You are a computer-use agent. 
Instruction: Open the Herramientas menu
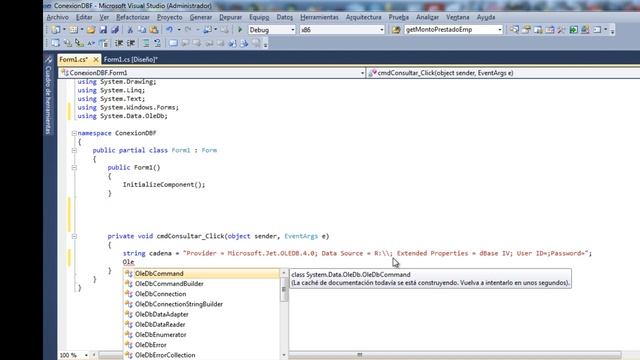point(319,17)
